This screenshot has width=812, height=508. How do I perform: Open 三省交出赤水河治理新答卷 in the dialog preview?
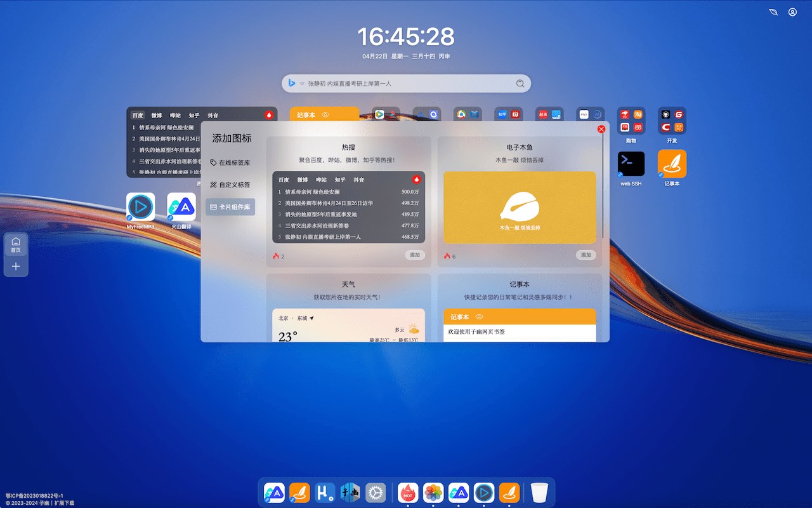(x=317, y=226)
